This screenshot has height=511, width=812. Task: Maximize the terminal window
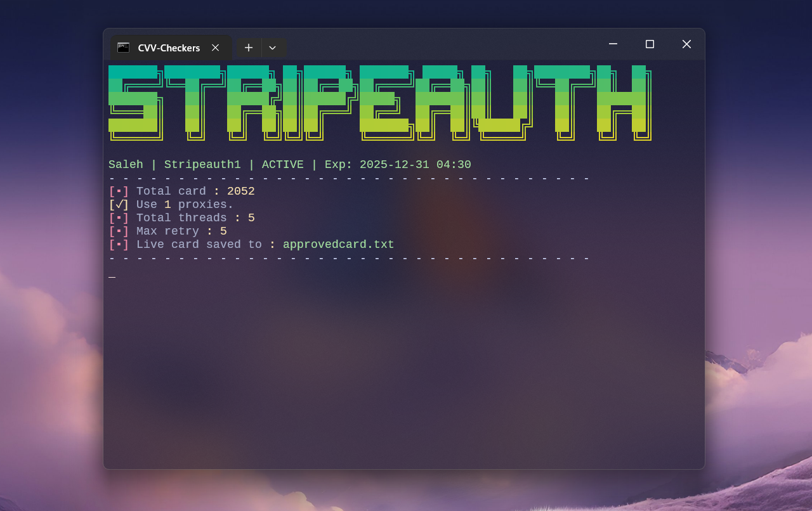click(x=650, y=44)
